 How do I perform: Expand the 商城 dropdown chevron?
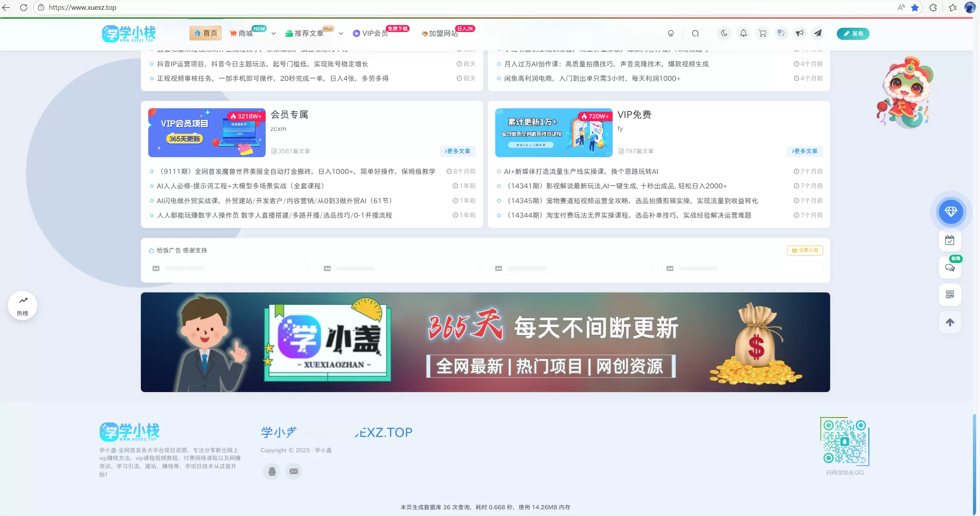point(273,34)
